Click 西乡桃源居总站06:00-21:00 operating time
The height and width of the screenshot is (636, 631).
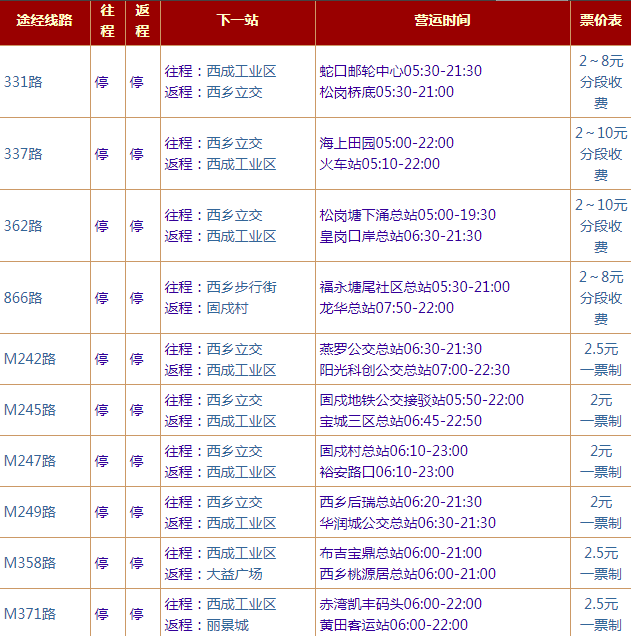click(x=408, y=574)
